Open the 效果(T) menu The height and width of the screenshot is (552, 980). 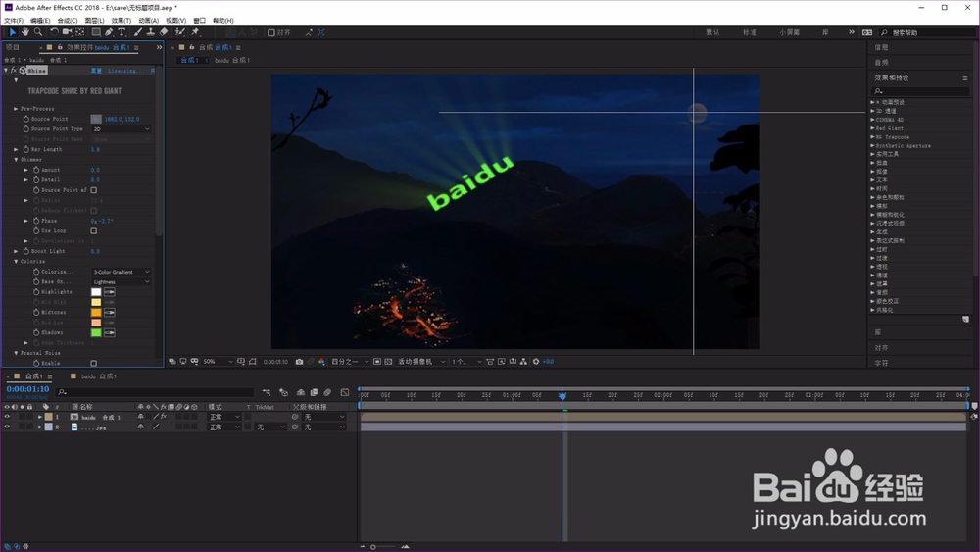[x=122, y=21]
